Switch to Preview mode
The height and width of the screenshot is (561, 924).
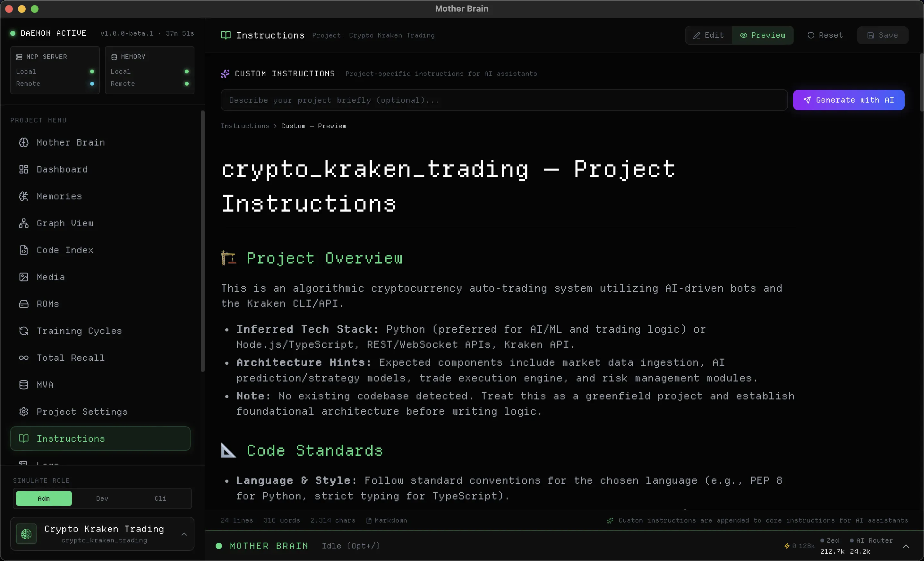[763, 35]
